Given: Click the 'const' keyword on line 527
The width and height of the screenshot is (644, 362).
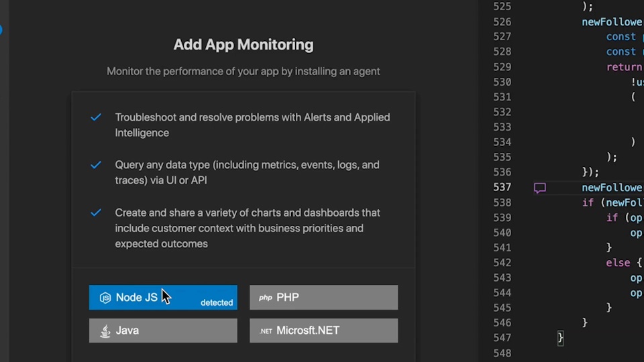Looking at the screenshot, I should click(621, 36).
